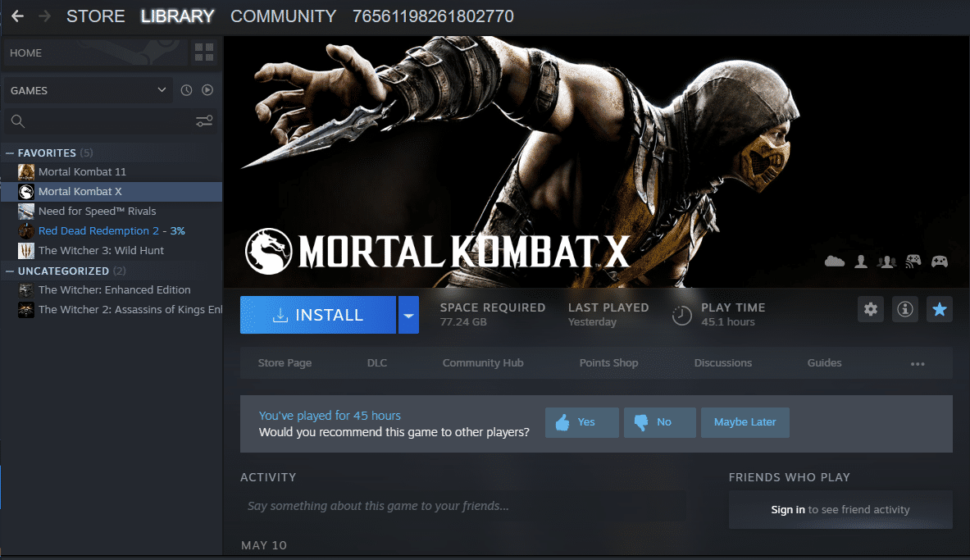Collapse the UNCATEGORIZED category
Viewport: 970px width, 560px height.
[10, 271]
